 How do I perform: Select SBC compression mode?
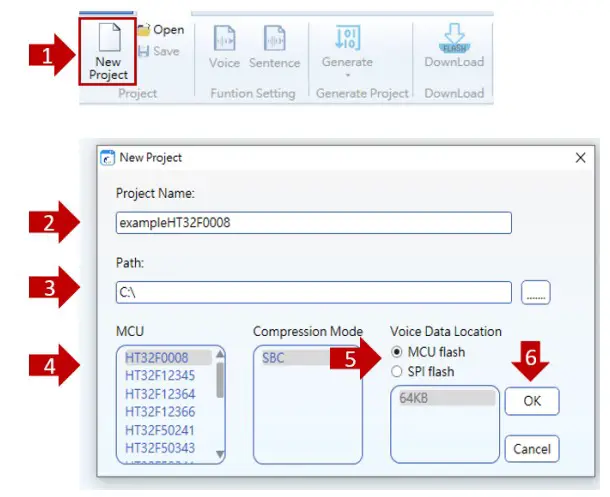pyautogui.click(x=295, y=357)
